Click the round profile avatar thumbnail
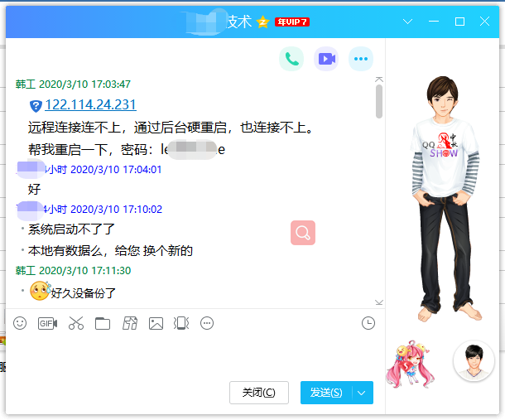Screen dimensions: 505x420 474,360
